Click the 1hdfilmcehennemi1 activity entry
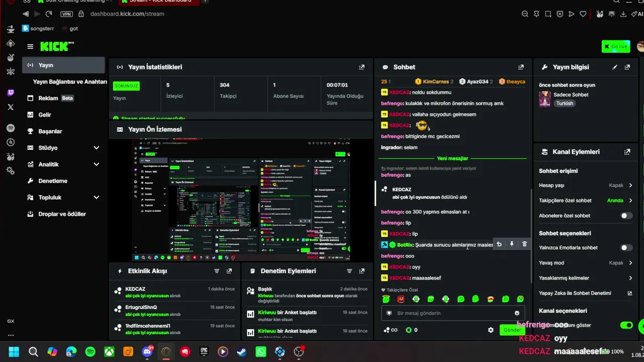 click(x=175, y=329)
